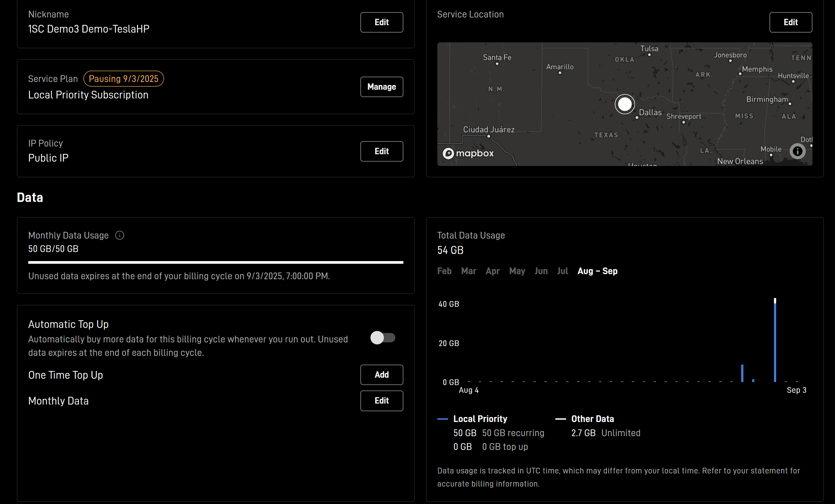This screenshot has height=504, width=835.
Task: Click the Mapbox logo on the map
Action: click(468, 153)
